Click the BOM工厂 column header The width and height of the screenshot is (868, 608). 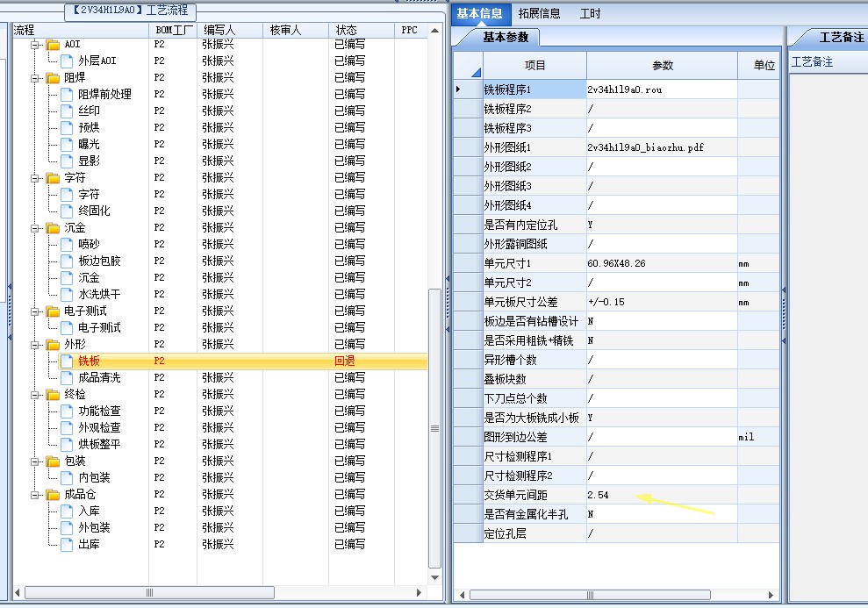click(x=173, y=30)
